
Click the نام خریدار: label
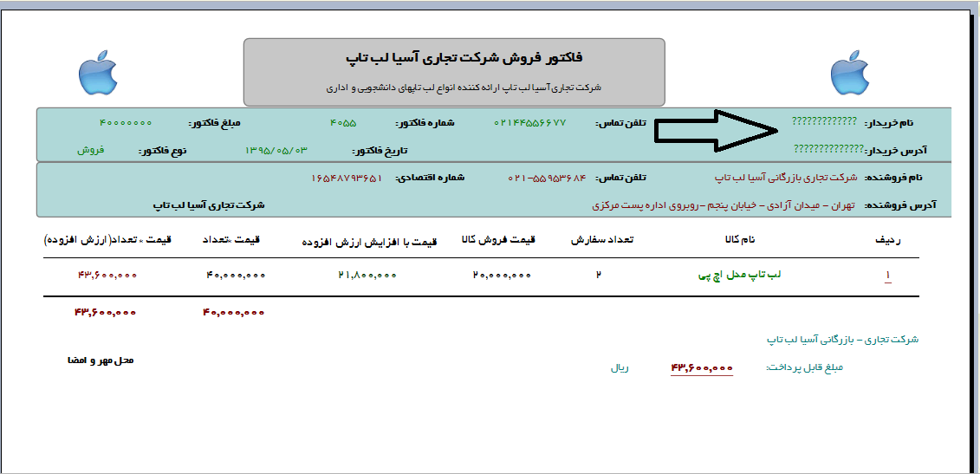point(889,123)
